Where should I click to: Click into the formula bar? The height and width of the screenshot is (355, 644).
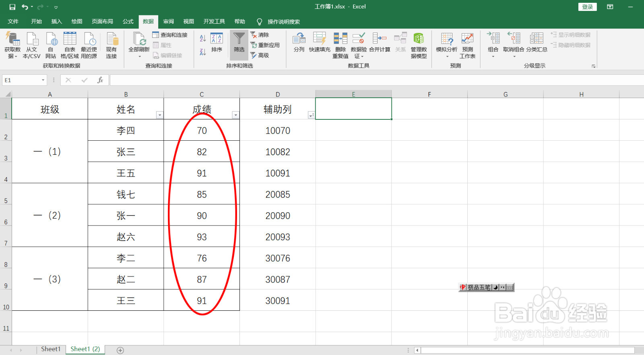pyautogui.click(x=376, y=80)
